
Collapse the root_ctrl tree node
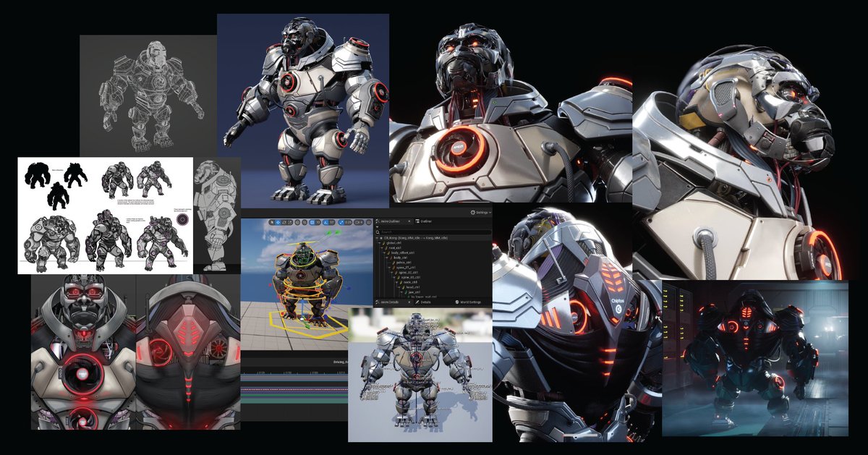point(382,248)
